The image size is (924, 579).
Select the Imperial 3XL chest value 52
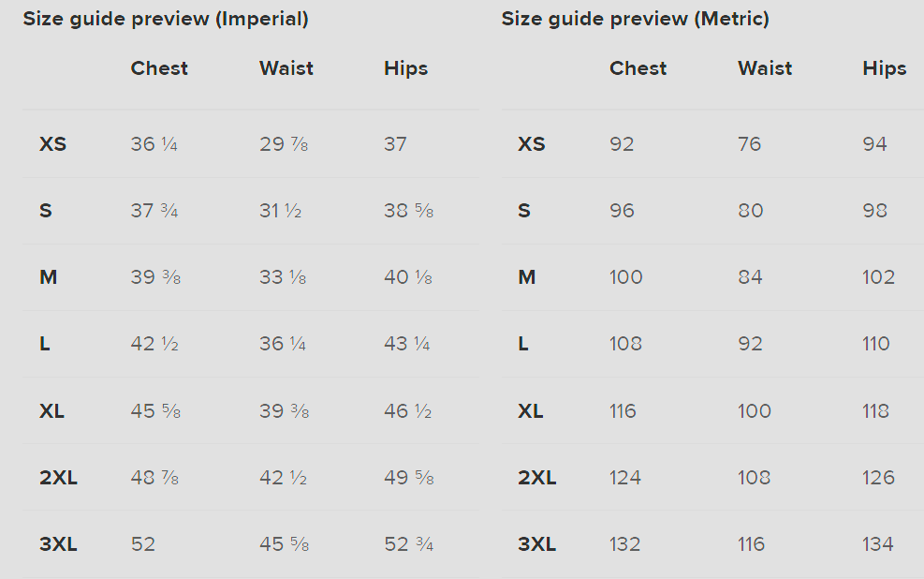(x=143, y=544)
